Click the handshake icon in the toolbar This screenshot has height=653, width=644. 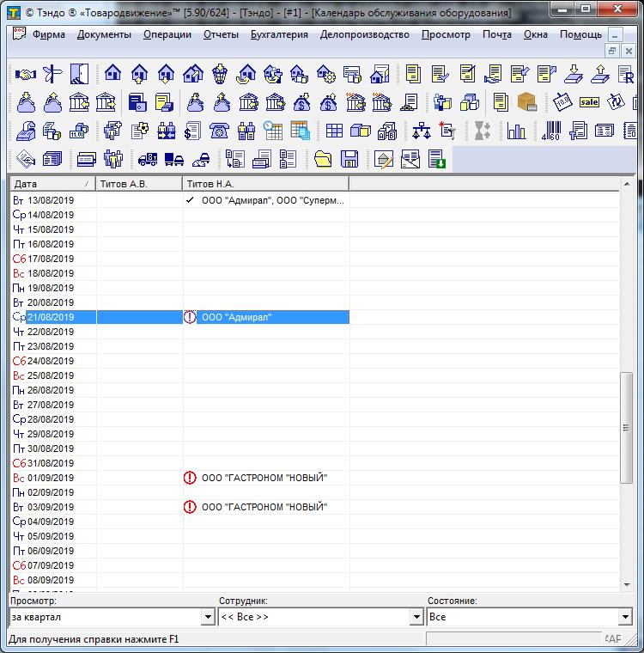pyautogui.click(x=26, y=75)
